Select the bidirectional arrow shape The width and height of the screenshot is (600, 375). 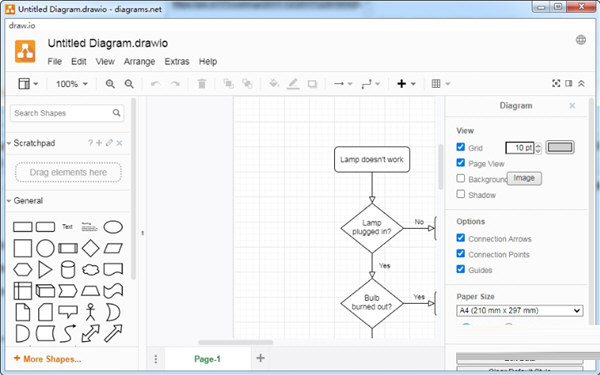tap(91, 333)
